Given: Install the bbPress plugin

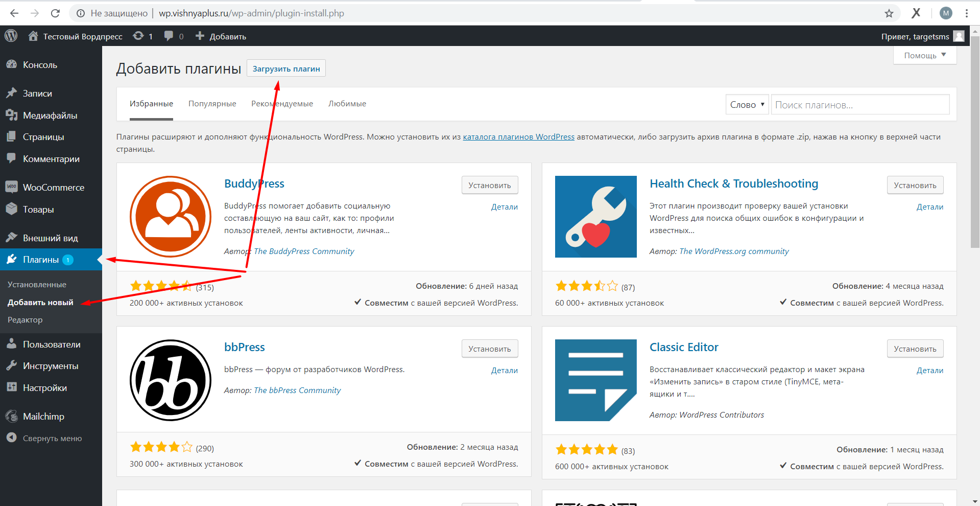Looking at the screenshot, I should pyautogui.click(x=490, y=349).
